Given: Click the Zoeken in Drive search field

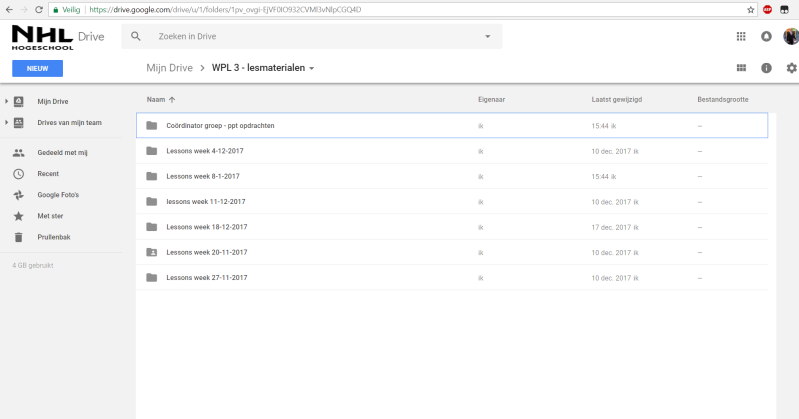Looking at the screenshot, I should pos(311,36).
